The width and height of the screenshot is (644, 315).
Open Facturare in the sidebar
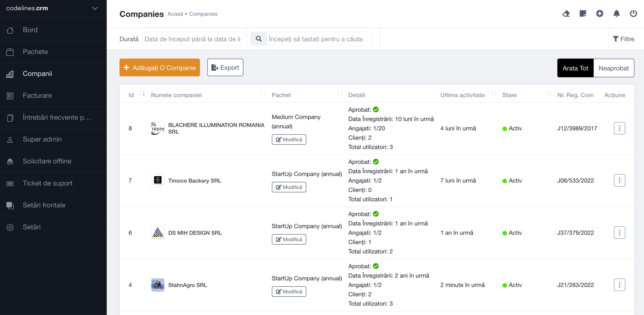coord(37,96)
